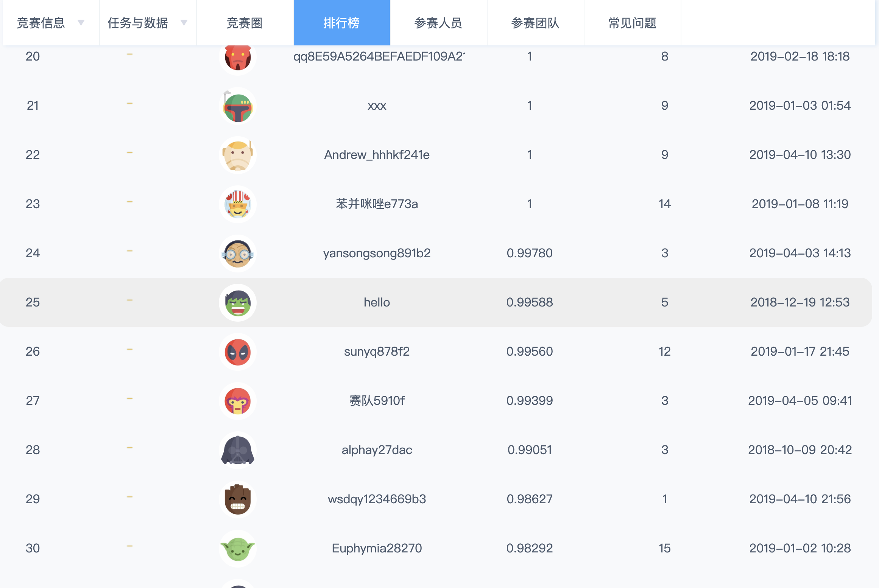
Task: Click the goggles avatar beside yansongsong891b2
Action: [238, 254]
